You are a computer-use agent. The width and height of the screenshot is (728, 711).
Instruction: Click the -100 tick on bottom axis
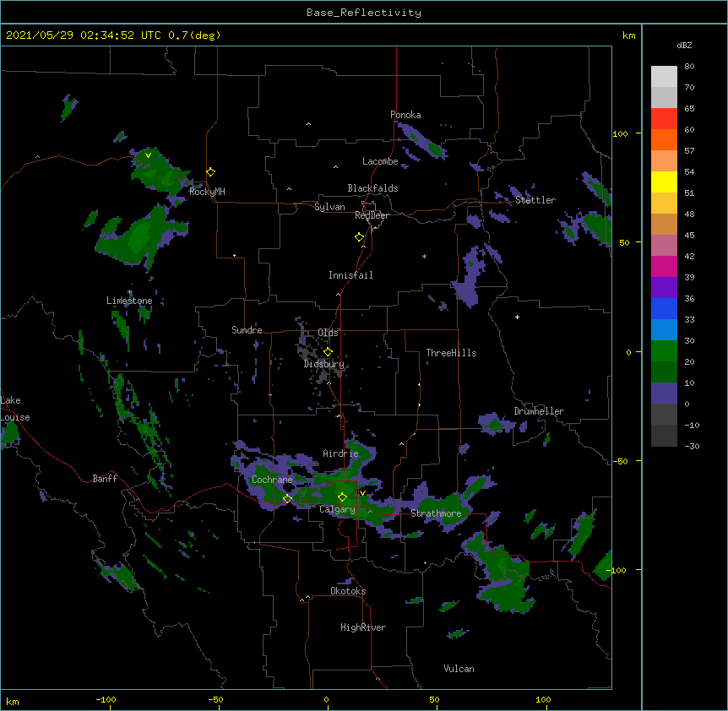[x=106, y=699]
